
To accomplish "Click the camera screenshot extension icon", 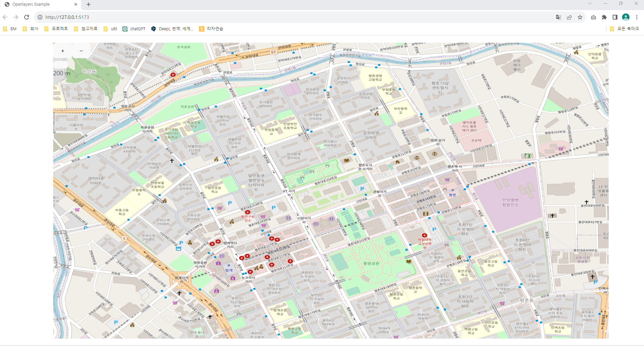I will tap(594, 17).
